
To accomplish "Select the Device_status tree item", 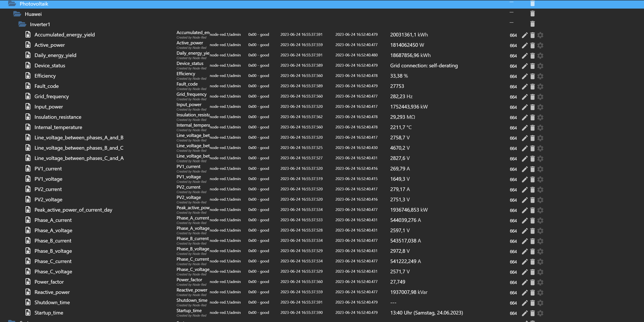I will point(50,66).
